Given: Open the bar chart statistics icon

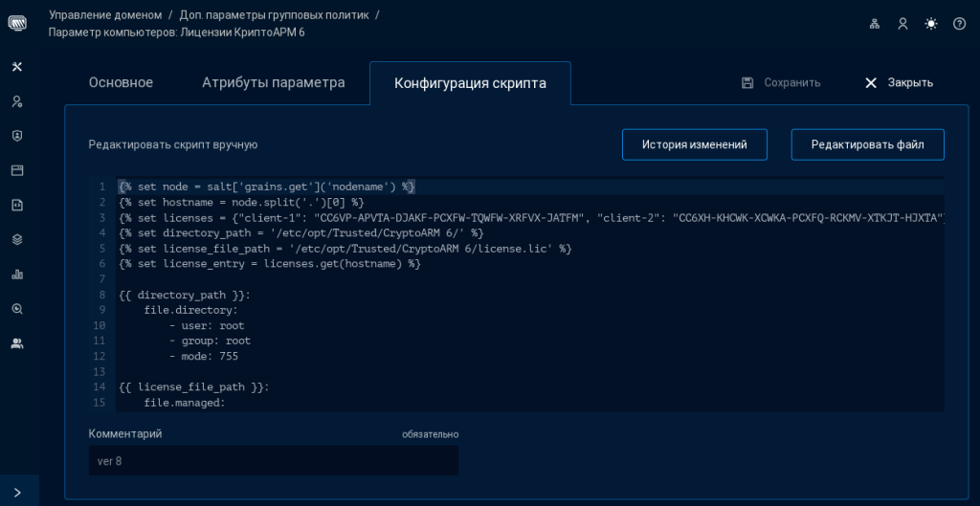Looking at the screenshot, I should click(16, 275).
